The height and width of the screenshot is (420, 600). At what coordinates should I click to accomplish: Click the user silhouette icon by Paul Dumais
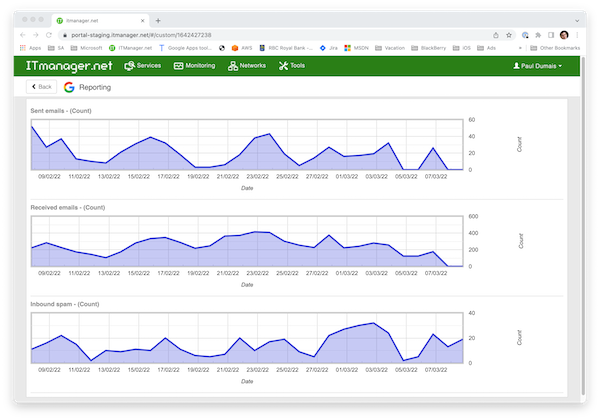click(x=516, y=66)
